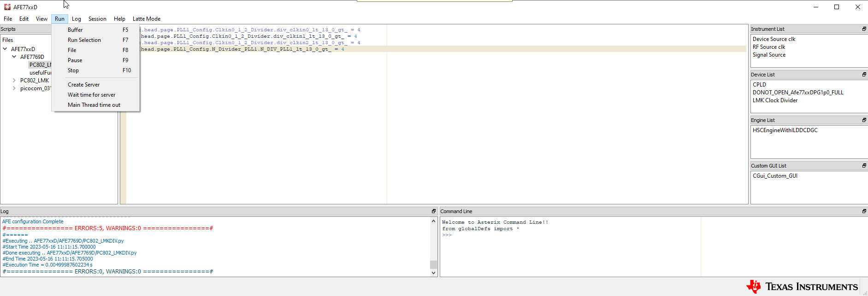Expand the picocom tree node

14,88
